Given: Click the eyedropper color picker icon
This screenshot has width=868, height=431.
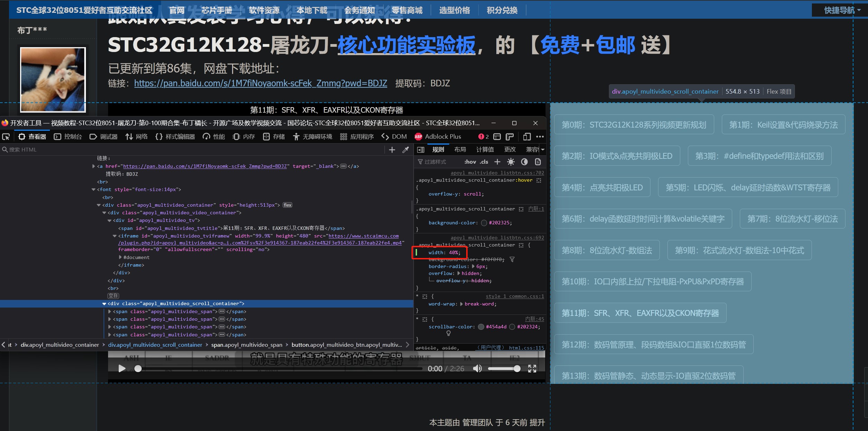Looking at the screenshot, I should [405, 150].
